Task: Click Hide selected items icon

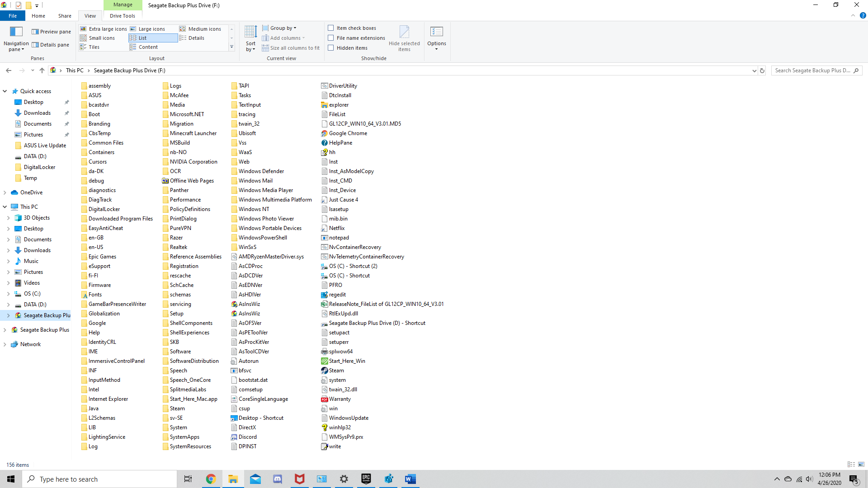Action: 404,38
